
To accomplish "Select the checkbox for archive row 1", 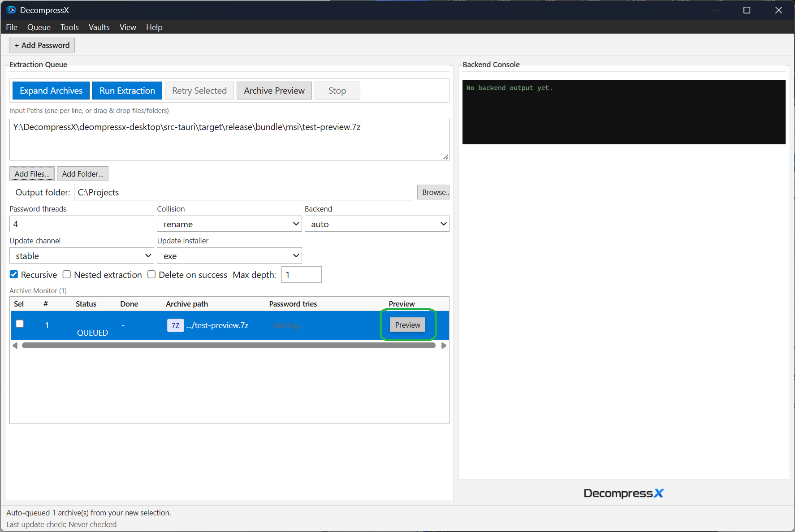I will pos(20,324).
